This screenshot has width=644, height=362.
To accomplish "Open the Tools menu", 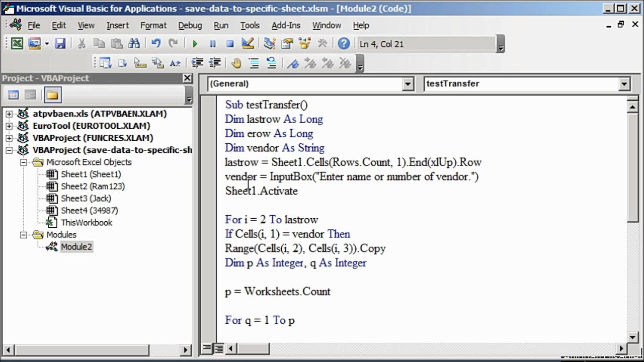I will click(x=250, y=25).
